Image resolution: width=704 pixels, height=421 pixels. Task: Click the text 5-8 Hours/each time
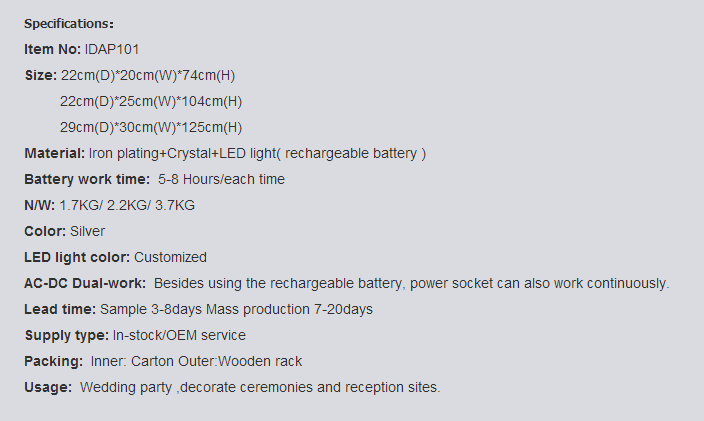[x=221, y=180]
